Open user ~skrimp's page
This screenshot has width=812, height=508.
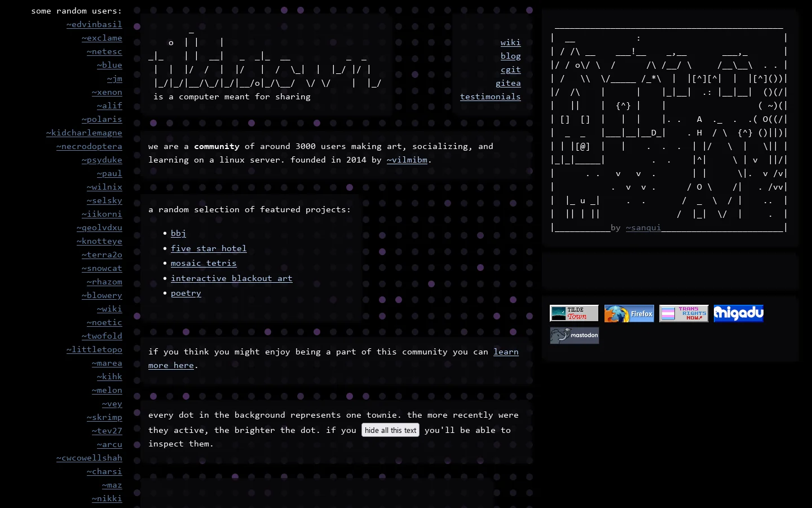coord(104,417)
